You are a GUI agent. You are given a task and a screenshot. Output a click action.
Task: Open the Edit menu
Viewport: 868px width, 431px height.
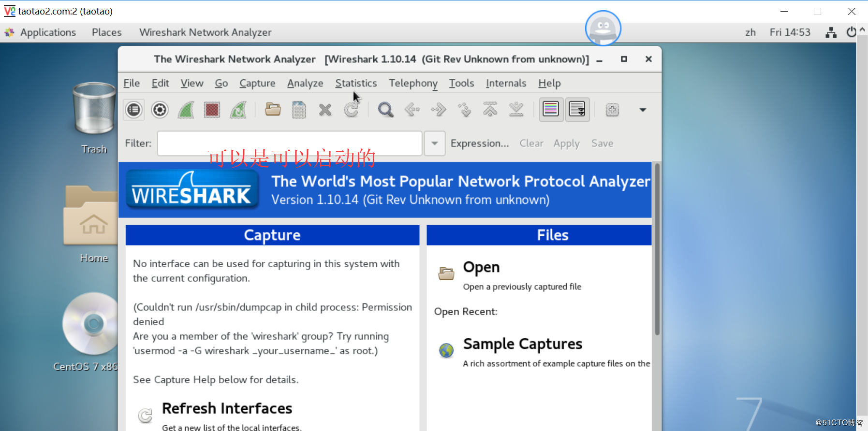tap(161, 83)
